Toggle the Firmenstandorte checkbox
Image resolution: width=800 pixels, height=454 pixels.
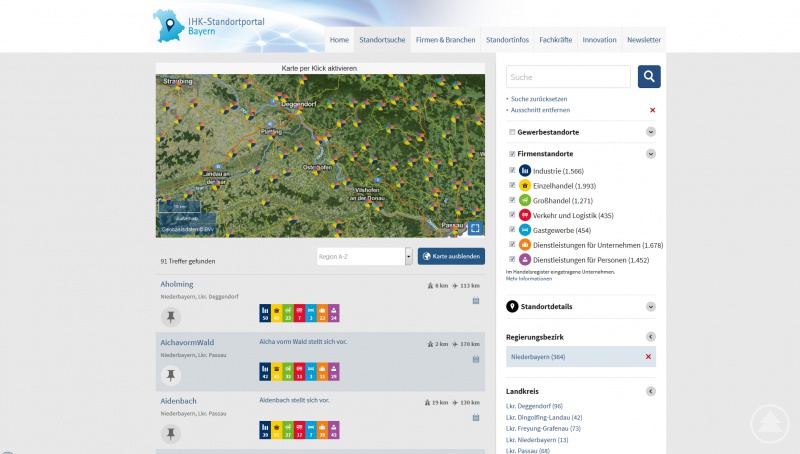(x=512, y=154)
